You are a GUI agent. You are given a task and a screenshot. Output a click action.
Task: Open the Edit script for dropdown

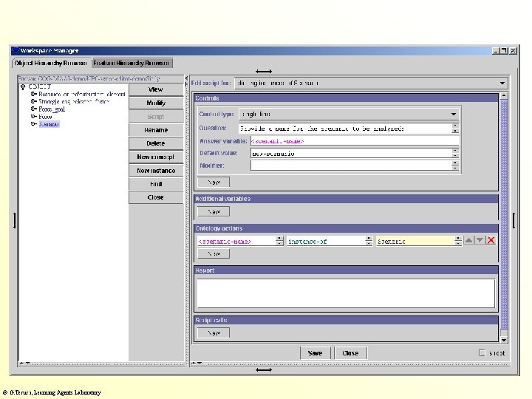[x=502, y=83]
